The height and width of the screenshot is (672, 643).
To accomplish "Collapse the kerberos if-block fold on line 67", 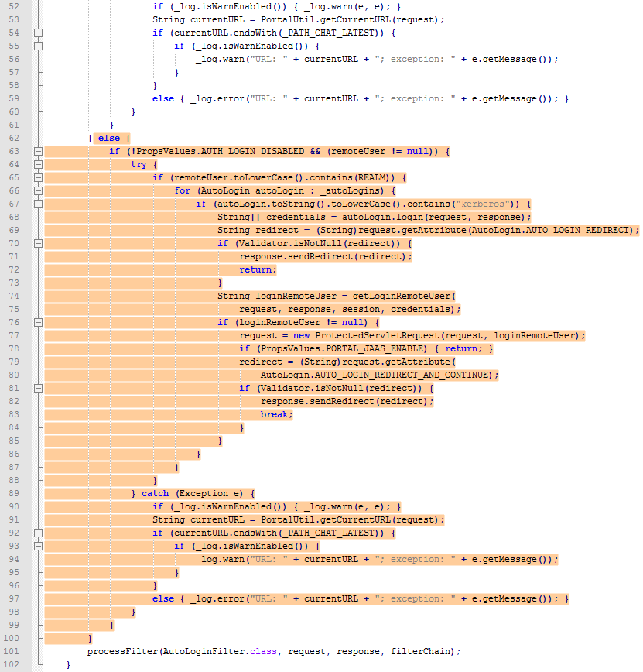I will click(38, 204).
